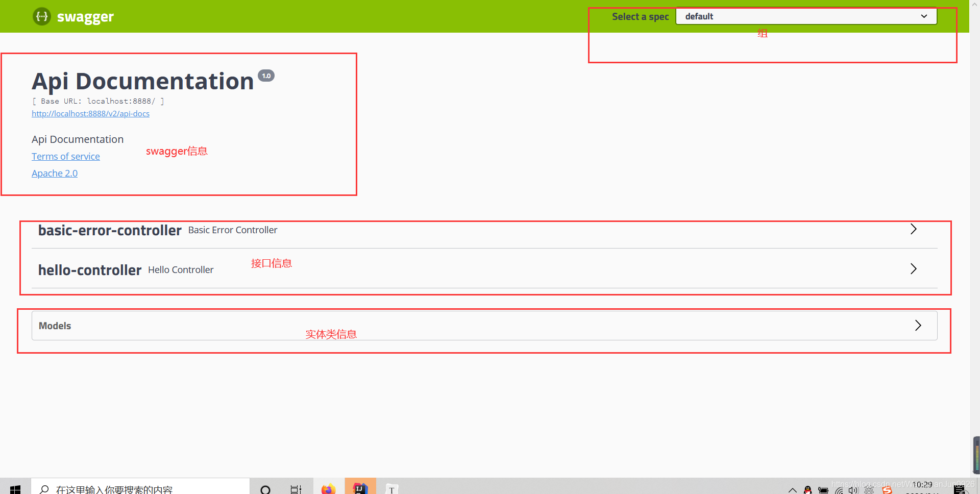Open the volume control tray icon

coord(853,490)
